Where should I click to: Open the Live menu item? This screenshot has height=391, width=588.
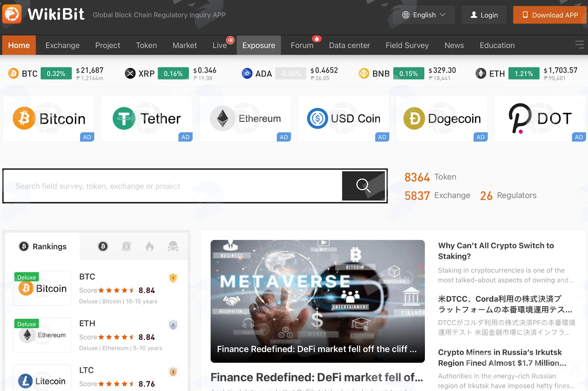coord(220,45)
